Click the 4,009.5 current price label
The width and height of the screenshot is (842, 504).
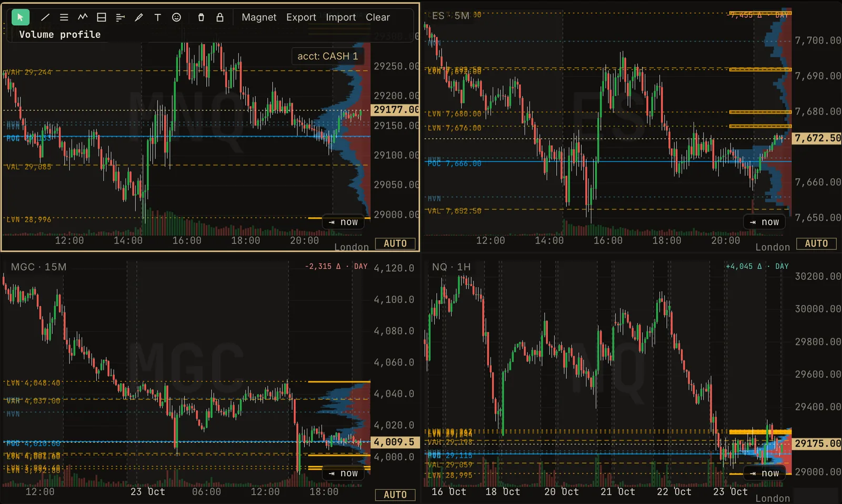pos(396,442)
